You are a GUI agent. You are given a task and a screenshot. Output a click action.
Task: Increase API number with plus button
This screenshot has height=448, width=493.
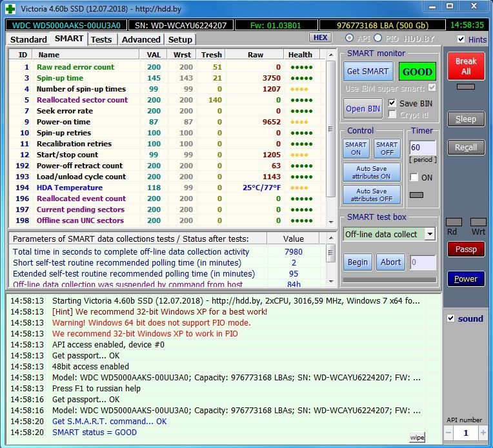pos(483,433)
